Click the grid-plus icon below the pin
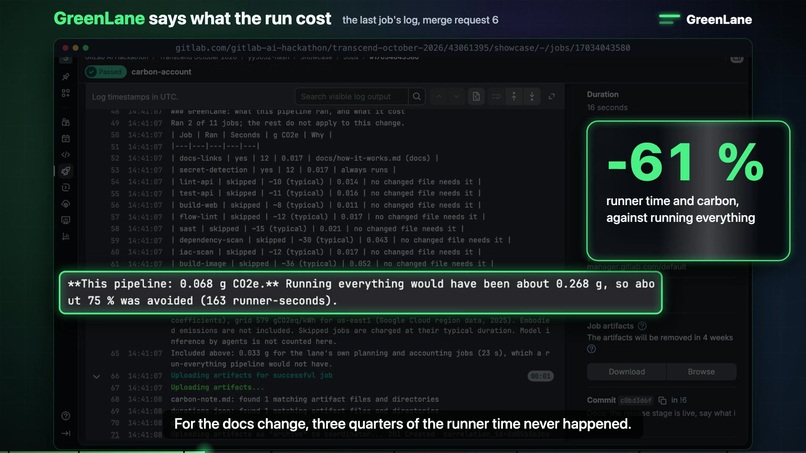The image size is (806, 453). click(66, 93)
